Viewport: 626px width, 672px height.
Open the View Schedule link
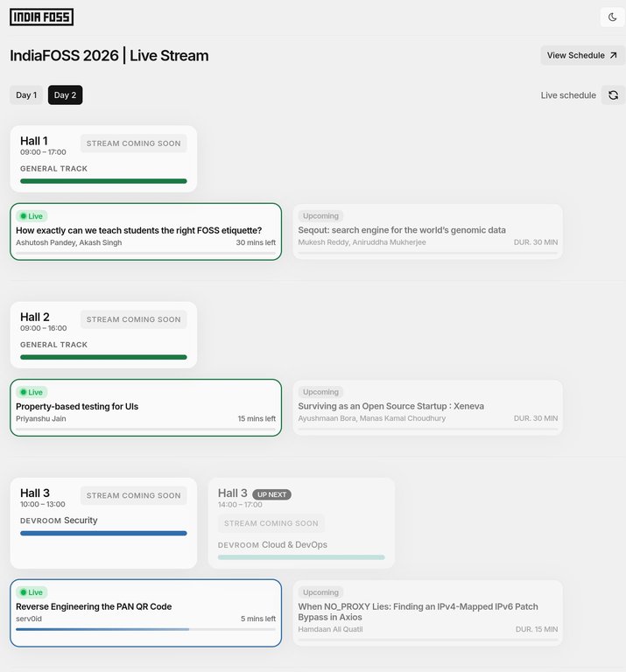click(x=582, y=55)
